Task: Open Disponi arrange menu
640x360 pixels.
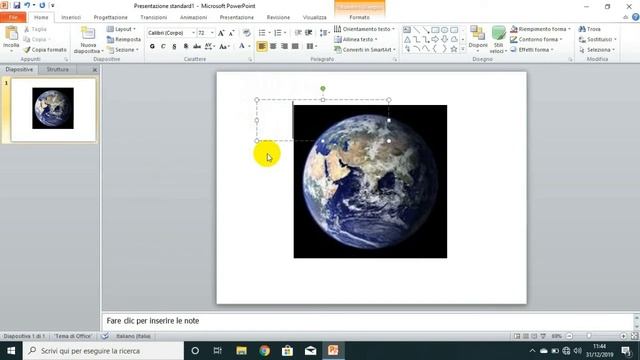Action: 478,39
